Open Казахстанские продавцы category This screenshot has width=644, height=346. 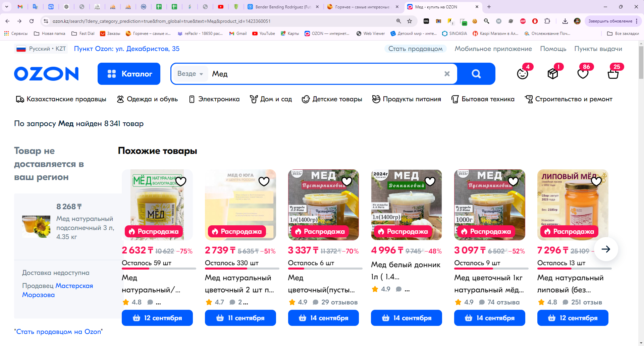click(x=61, y=99)
